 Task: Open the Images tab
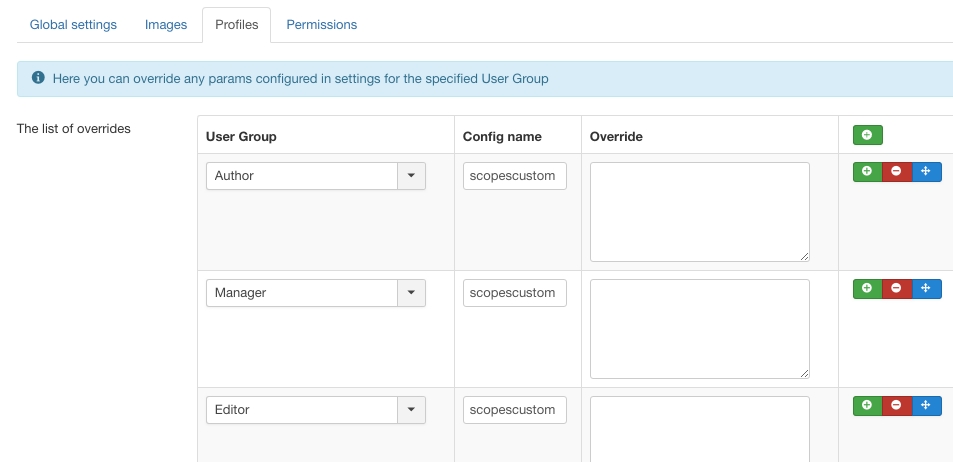click(166, 25)
